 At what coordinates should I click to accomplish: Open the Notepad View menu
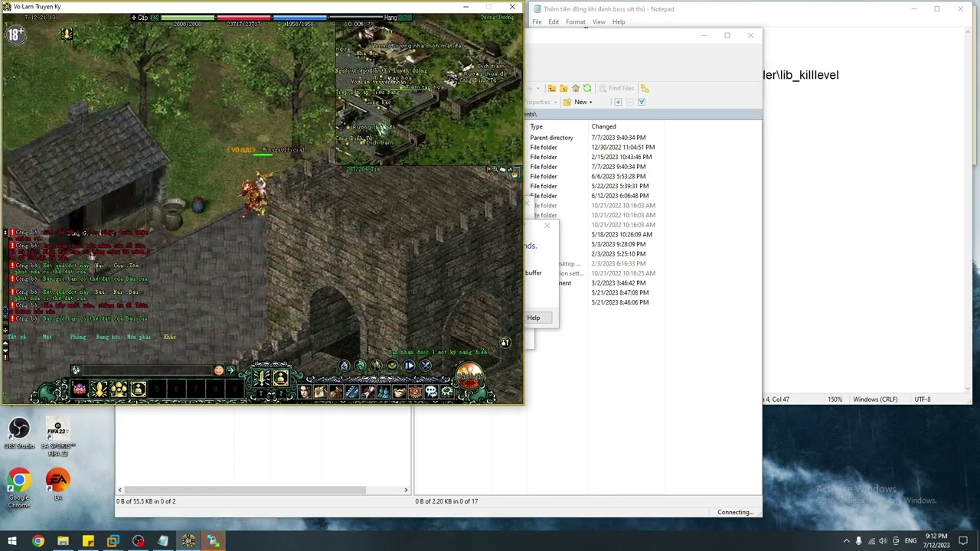pyautogui.click(x=599, y=22)
